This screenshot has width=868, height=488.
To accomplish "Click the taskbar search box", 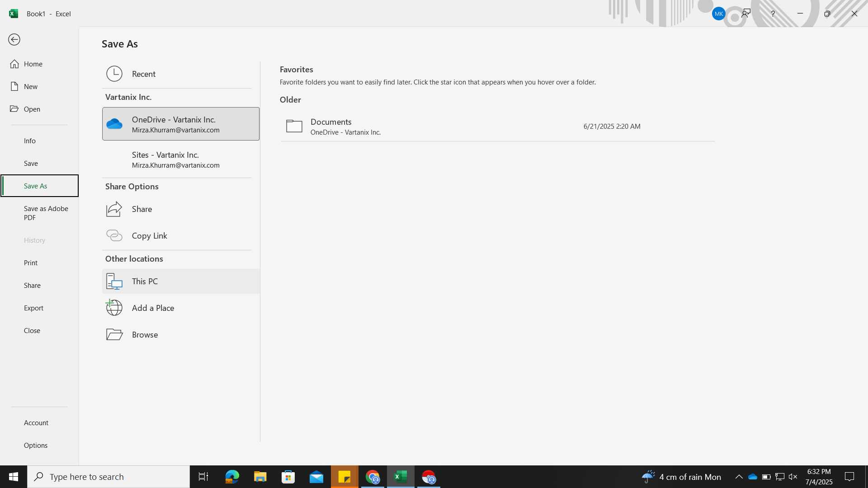I will pyautogui.click(x=108, y=477).
